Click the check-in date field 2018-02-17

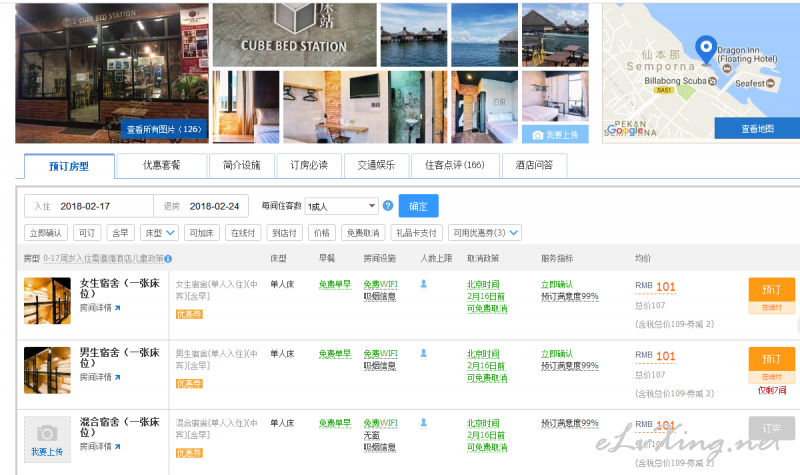coord(89,206)
